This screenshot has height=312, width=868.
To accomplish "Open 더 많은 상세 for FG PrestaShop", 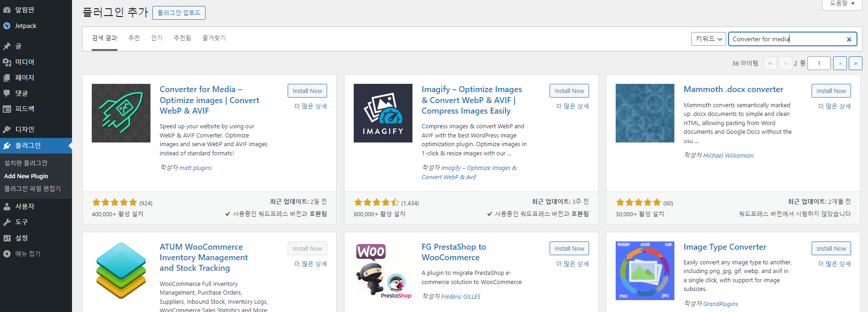I will tap(573, 264).
